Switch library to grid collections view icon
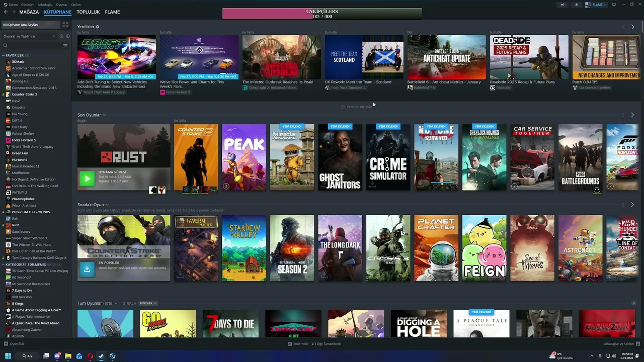The image size is (644, 362). pos(65,25)
